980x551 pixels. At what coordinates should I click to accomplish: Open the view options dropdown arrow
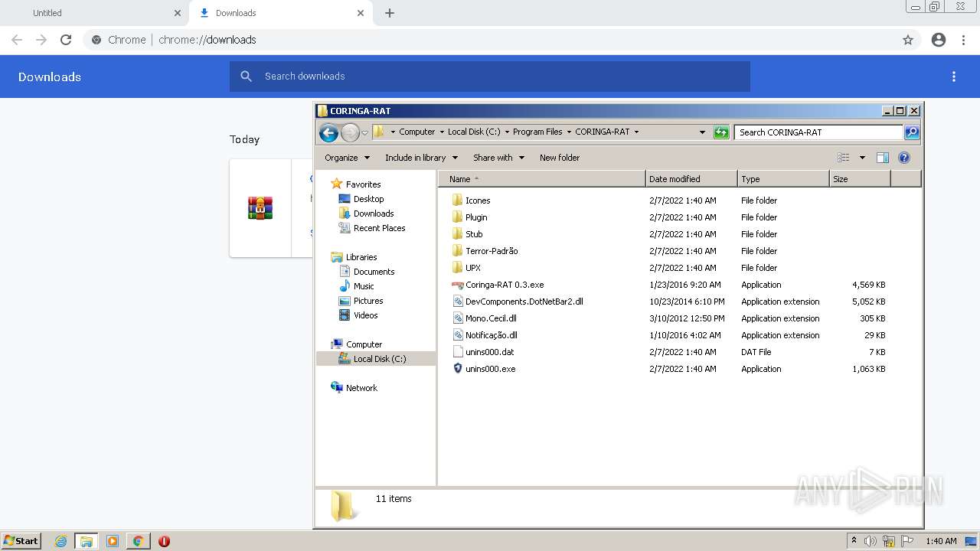coord(862,158)
